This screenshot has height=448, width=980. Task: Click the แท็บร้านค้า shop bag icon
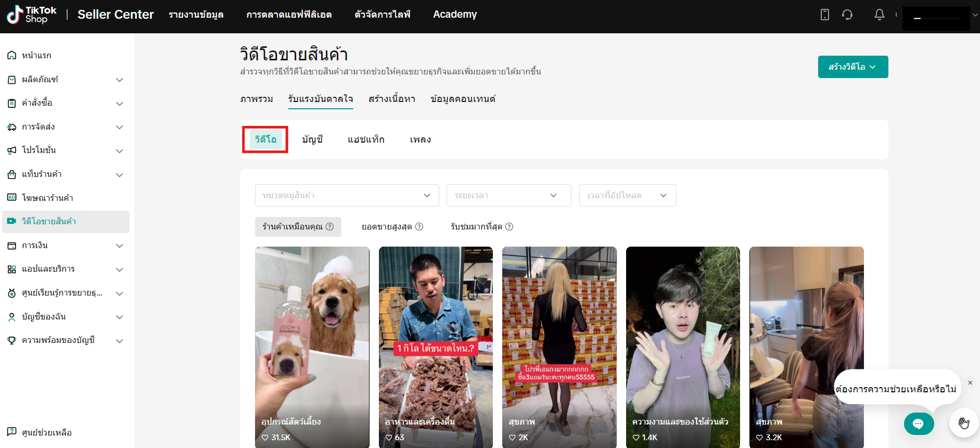(12, 174)
